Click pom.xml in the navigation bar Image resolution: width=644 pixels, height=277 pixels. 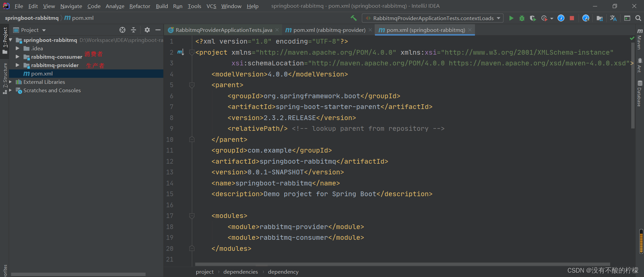(x=79, y=18)
